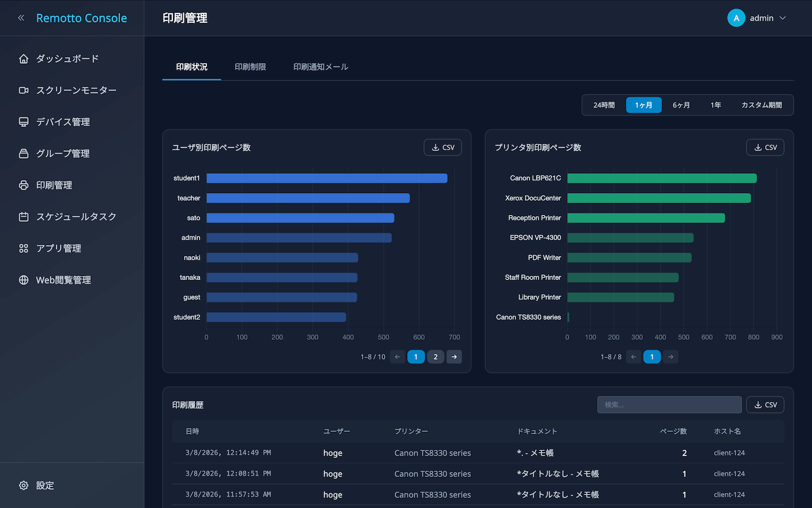Open the カスタム期間 custom period picker
This screenshot has height=508, width=812.
(x=761, y=105)
